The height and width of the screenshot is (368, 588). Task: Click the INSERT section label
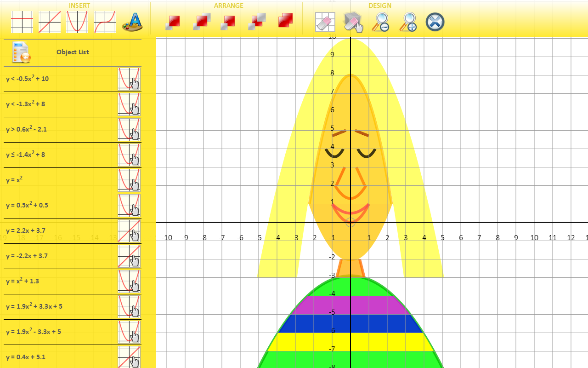pyautogui.click(x=79, y=6)
